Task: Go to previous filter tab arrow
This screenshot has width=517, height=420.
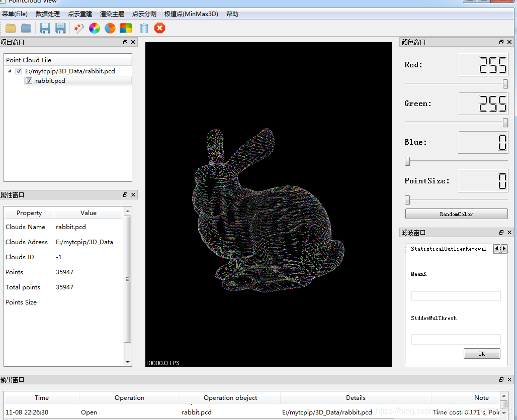Action: point(497,249)
